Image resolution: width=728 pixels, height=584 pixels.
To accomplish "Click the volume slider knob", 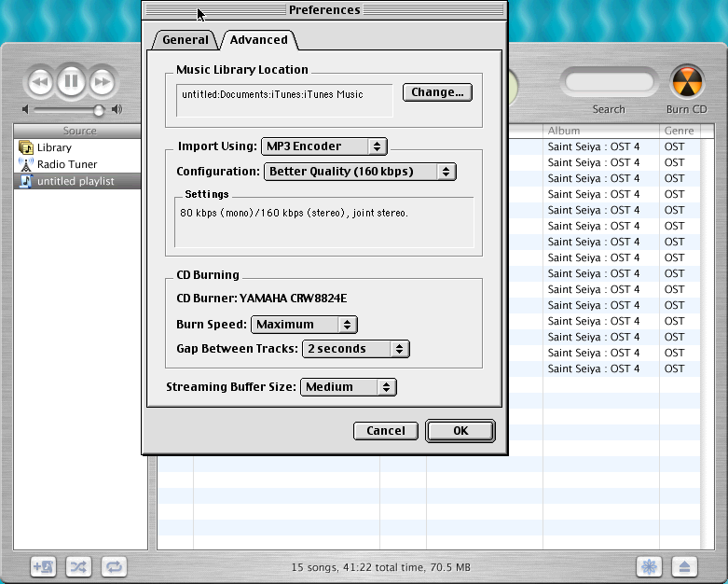I will click(99, 110).
